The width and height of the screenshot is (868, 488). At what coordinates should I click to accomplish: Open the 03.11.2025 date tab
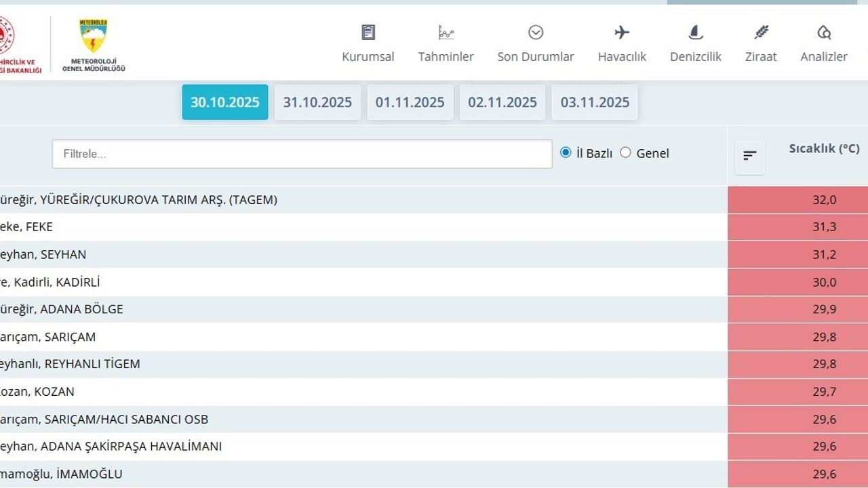(x=594, y=102)
